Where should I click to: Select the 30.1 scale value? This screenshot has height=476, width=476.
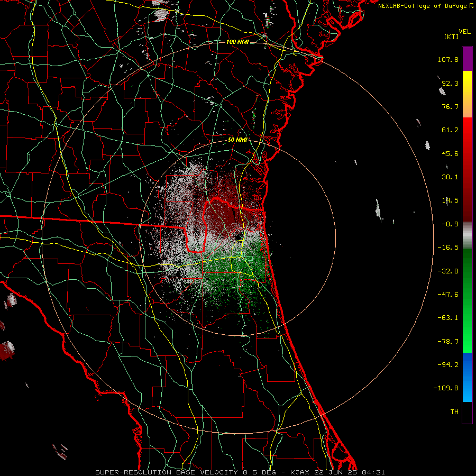(x=450, y=177)
